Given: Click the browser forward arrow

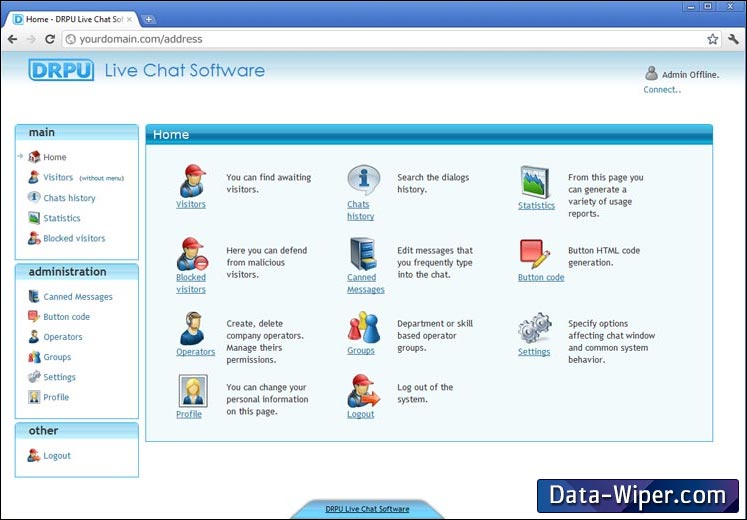Looking at the screenshot, I should point(31,39).
